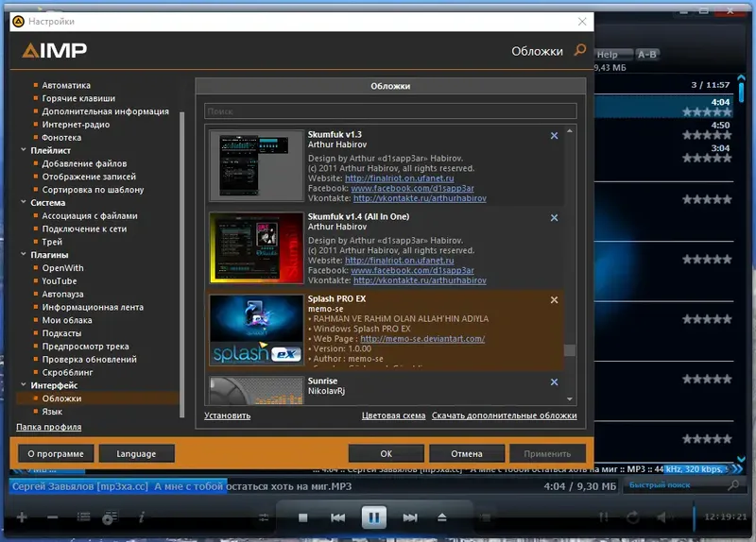Image resolution: width=756 pixels, height=542 pixels.
Task: Select Подключение к сети in the tree
Action: pyautogui.click(x=84, y=229)
